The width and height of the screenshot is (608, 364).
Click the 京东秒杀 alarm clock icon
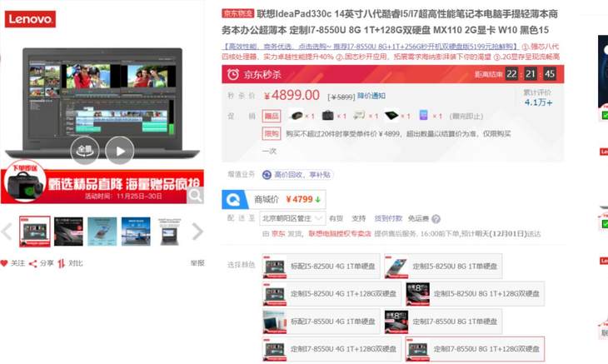pos(232,74)
